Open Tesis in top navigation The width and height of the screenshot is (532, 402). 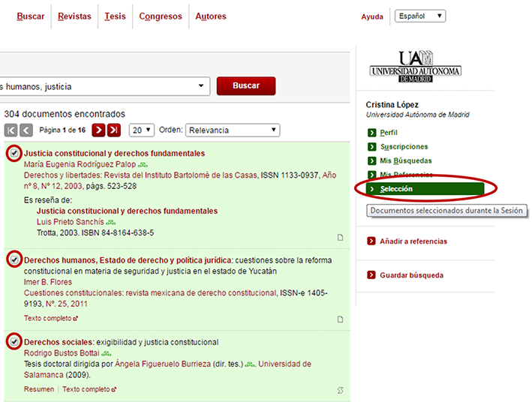(115, 16)
